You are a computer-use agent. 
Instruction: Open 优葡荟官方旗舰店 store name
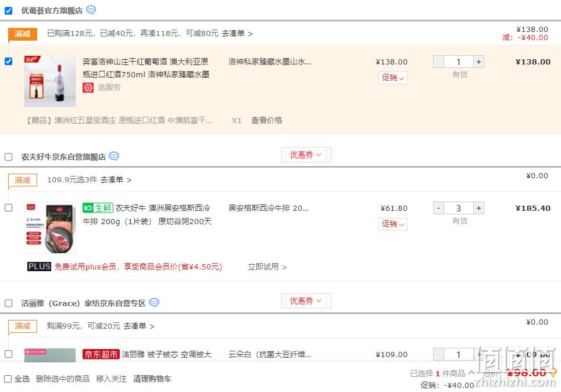coord(52,10)
